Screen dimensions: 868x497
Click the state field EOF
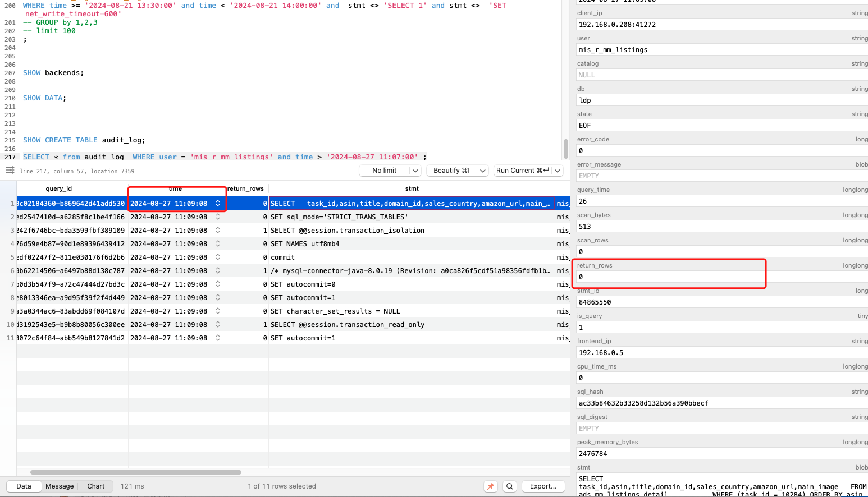pyautogui.click(x=722, y=126)
